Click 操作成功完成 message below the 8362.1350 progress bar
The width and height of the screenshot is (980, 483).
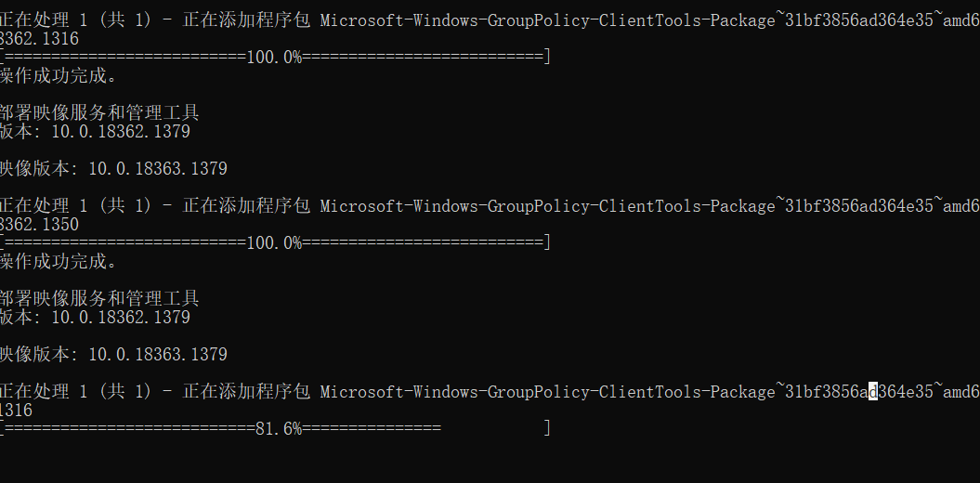tap(59, 261)
